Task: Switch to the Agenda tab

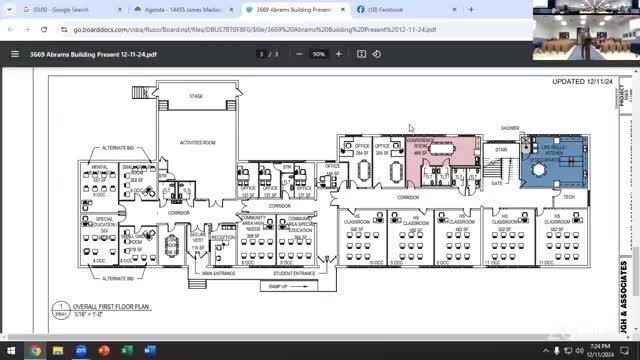Action: 183,9
